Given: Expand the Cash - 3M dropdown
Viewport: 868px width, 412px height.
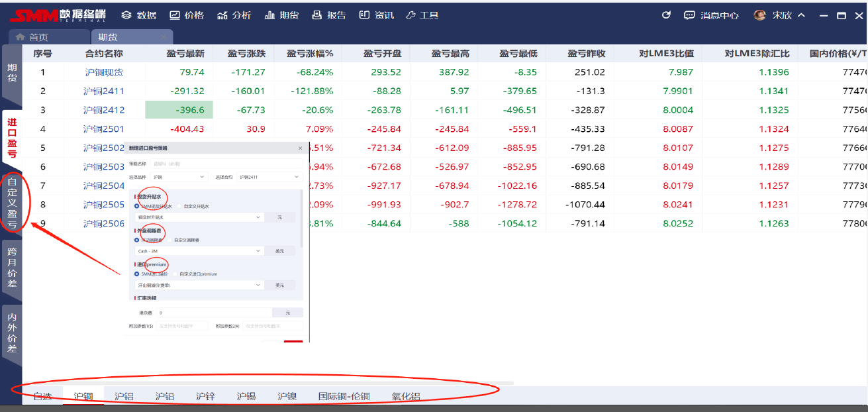Looking at the screenshot, I should (x=199, y=251).
